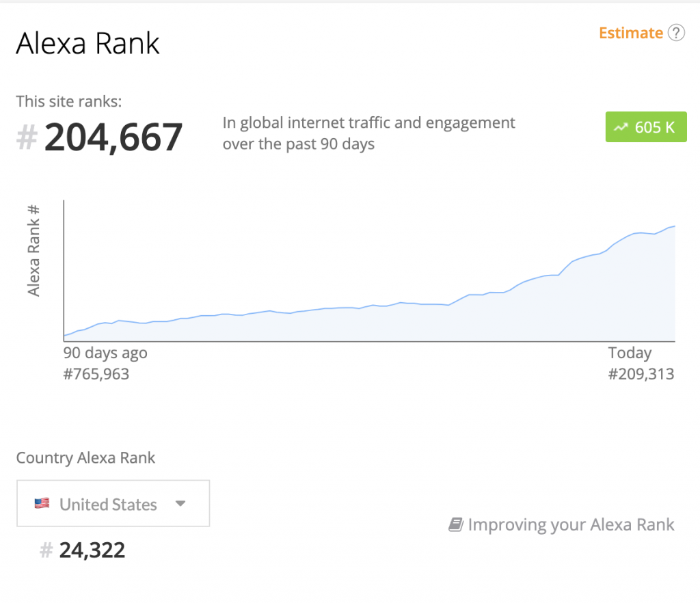Click the trending-up arrow icon in badge
Screen dimensions: 700x603
pos(621,127)
